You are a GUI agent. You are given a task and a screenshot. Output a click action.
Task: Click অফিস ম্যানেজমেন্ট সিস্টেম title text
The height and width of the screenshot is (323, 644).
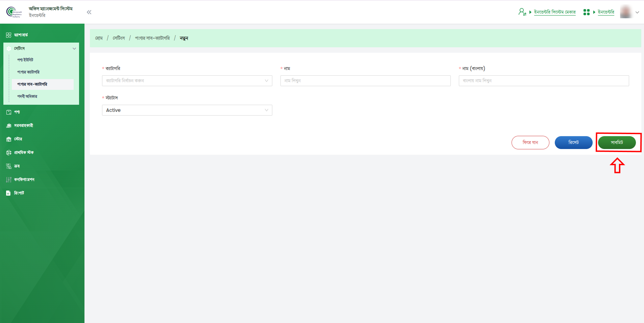click(51, 9)
